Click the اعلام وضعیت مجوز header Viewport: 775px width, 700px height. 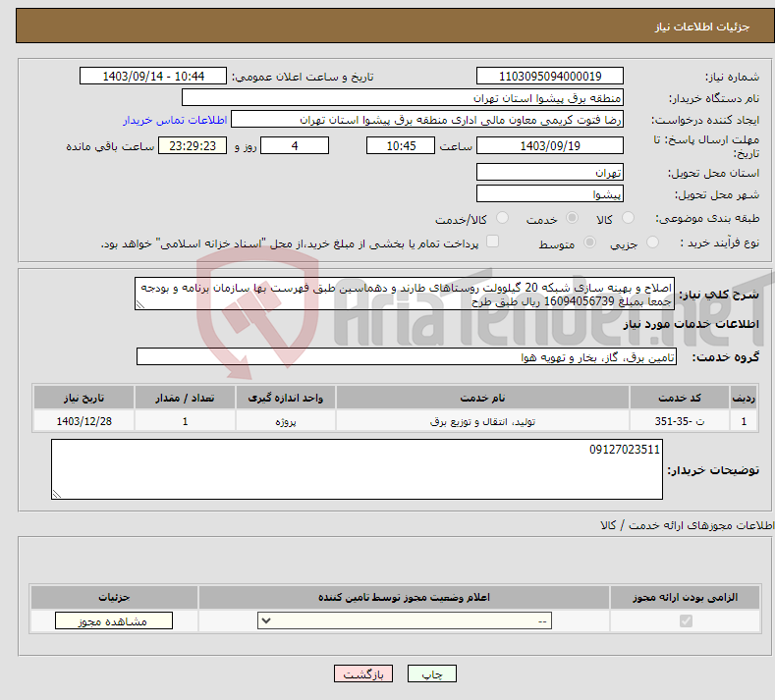tap(404, 597)
